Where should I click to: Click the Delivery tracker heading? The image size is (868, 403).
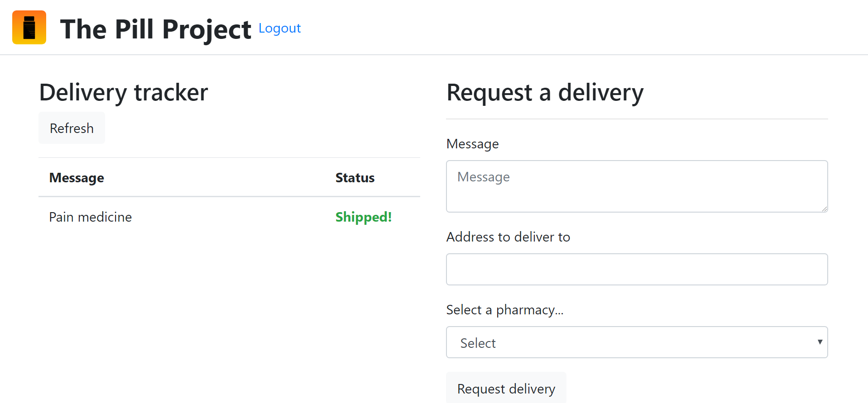pos(124,93)
